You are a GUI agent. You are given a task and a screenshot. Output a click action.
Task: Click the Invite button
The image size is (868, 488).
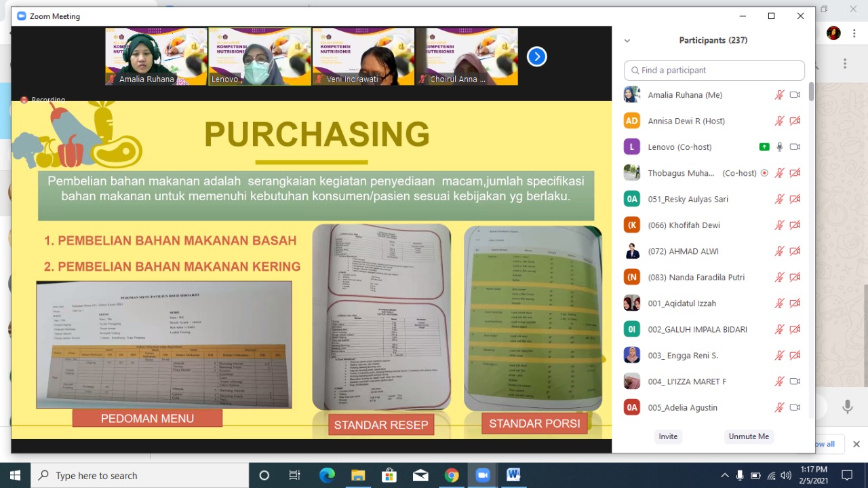tap(668, 436)
